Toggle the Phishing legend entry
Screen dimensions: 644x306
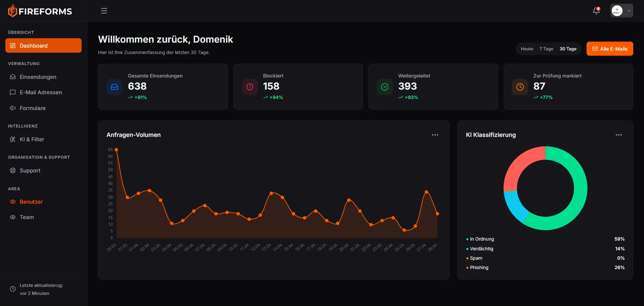point(477,267)
